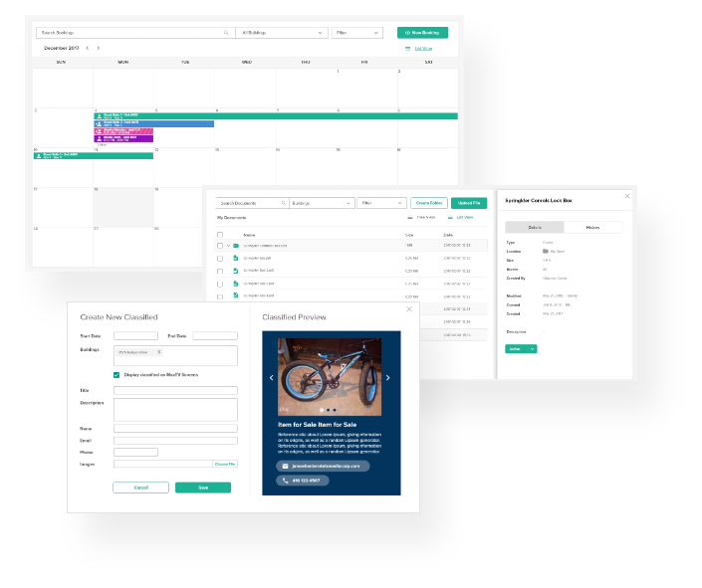Image resolution: width=702 pixels, height=588 pixels.
Task: Advance to next month after December 2017
Action: 98,48
